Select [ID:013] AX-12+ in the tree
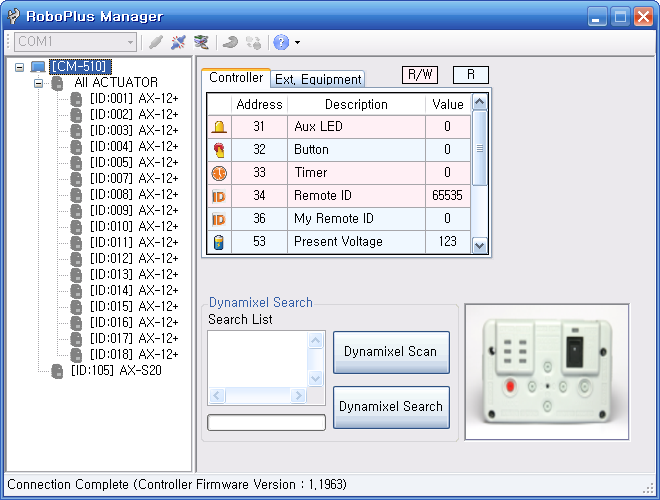This screenshot has width=660, height=500. click(134, 274)
